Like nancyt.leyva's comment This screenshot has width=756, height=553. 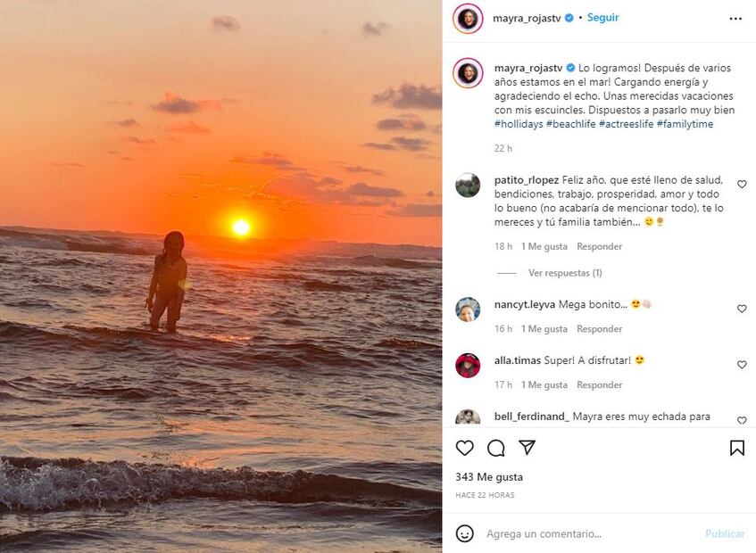[x=742, y=309]
